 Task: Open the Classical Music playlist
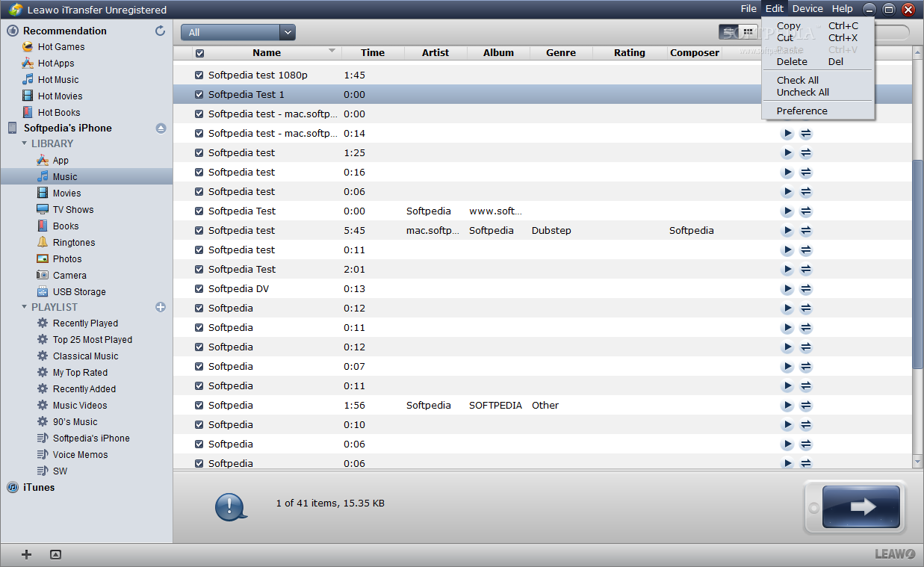85,356
